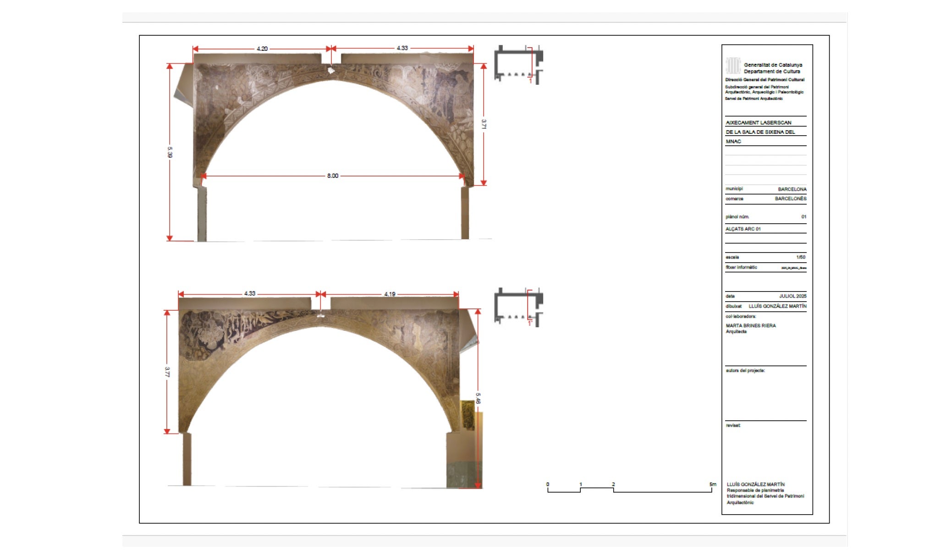Click the 'BARCELONA' municipality value
Screen dimensions: 930x560
point(792,189)
